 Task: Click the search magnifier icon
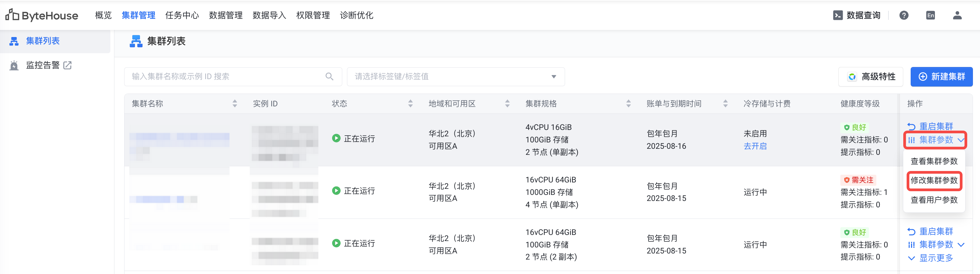point(329,76)
